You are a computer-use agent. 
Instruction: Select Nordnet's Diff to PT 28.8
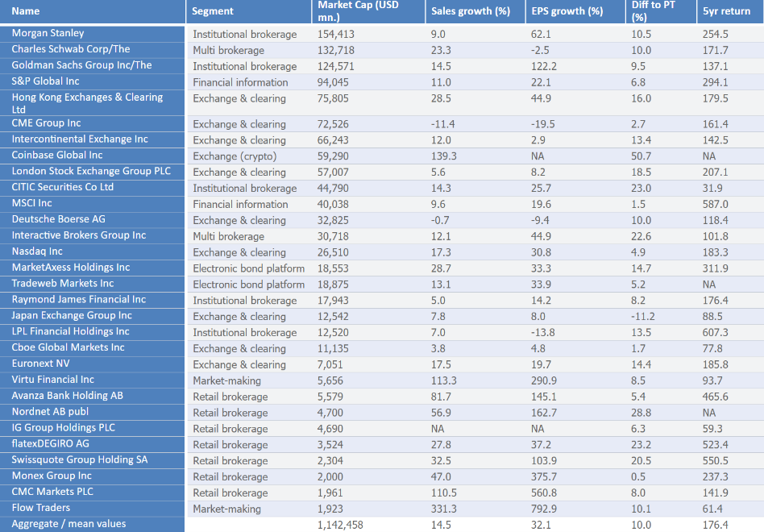pos(642,414)
